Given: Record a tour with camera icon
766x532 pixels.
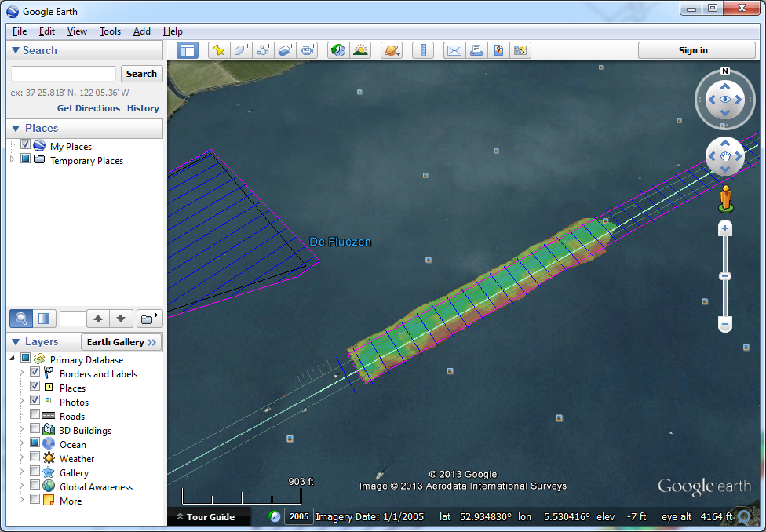Looking at the screenshot, I should 308,50.
